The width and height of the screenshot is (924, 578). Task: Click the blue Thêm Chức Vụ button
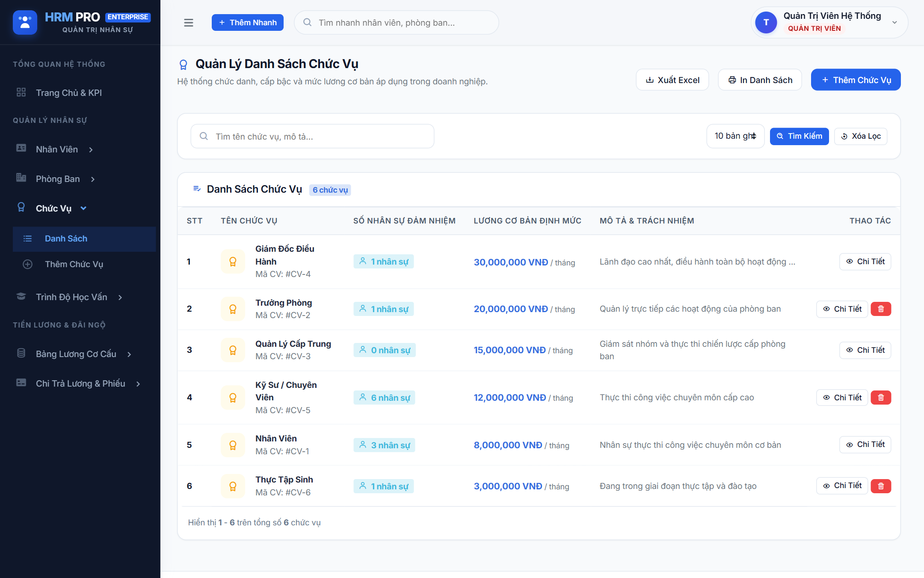(x=856, y=80)
